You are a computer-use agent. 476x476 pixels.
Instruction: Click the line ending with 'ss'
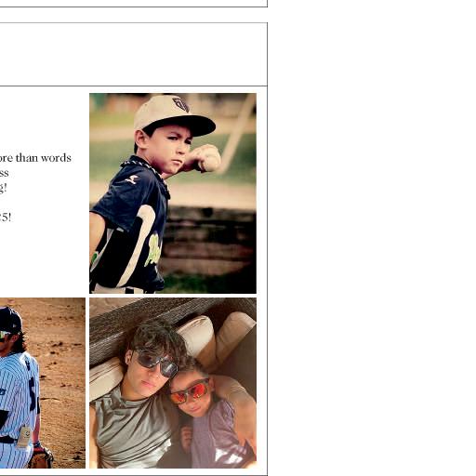tap(4, 173)
